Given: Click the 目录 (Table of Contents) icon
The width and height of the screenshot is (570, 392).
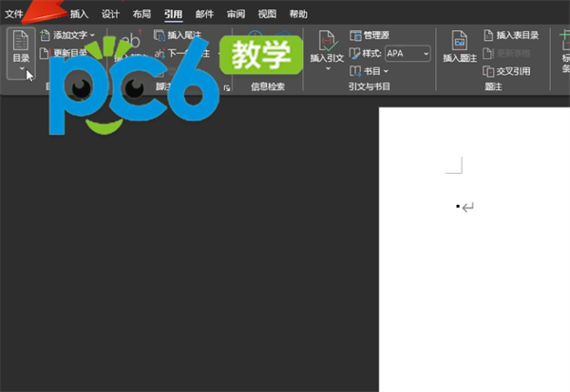Looking at the screenshot, I should [x=21, y=40].
